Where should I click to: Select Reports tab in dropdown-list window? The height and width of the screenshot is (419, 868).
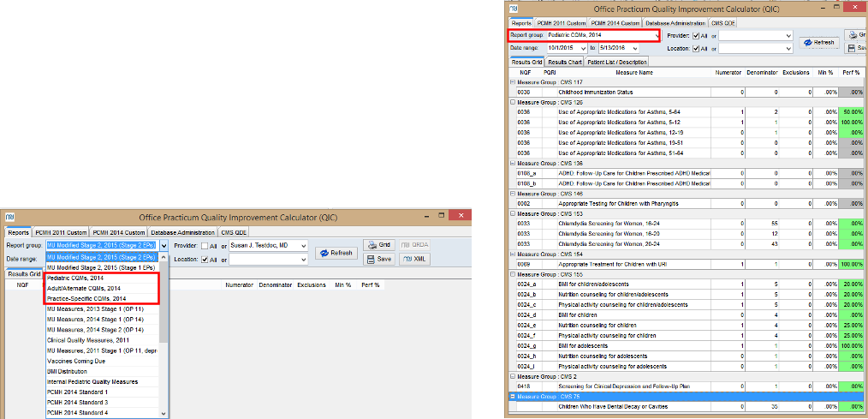click(19, 232)
